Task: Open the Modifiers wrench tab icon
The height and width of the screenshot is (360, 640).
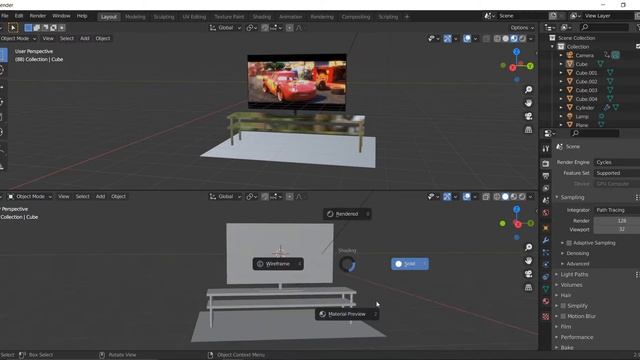Action: click(x=546, y=240)
